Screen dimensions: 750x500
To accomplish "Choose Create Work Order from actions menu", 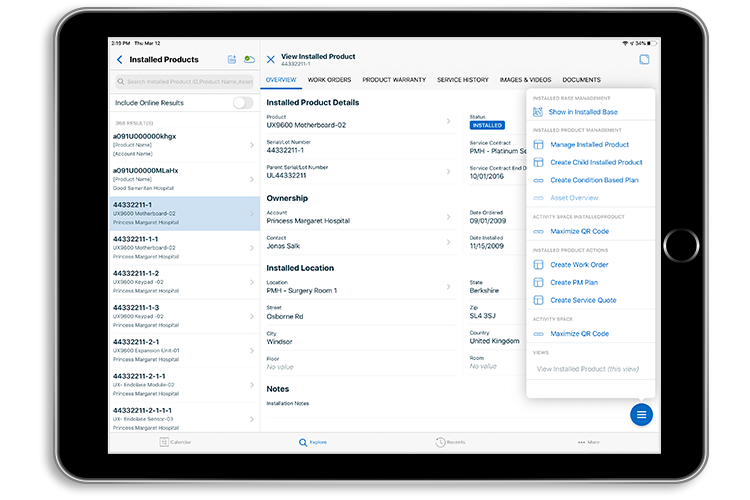I will (579, 265).
